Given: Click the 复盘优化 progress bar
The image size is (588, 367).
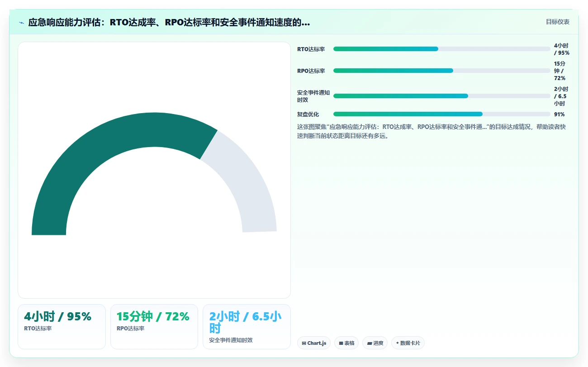Looking at the screenshot, I should 442,114.
